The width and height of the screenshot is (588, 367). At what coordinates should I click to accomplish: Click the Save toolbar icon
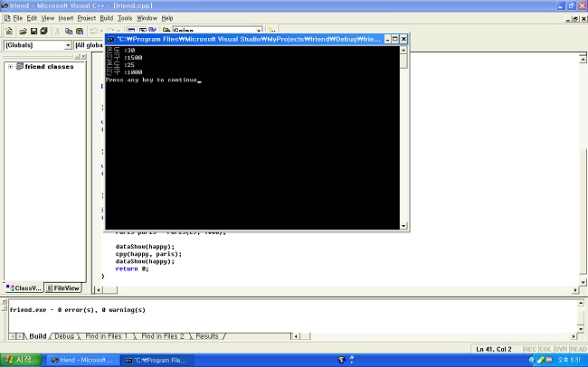click(33, 31)
